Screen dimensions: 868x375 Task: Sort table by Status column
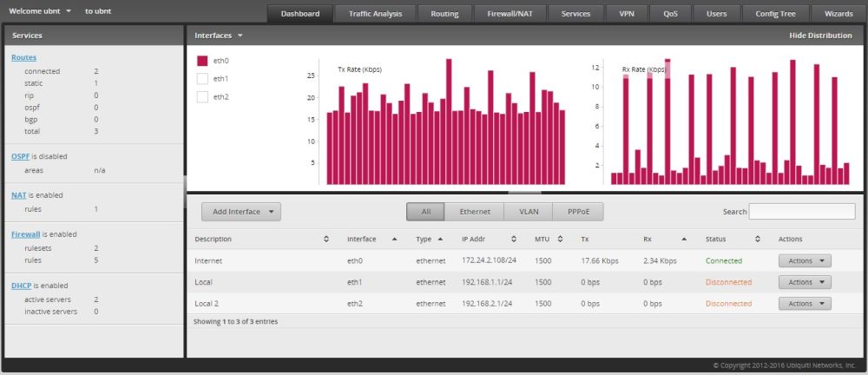733,240
